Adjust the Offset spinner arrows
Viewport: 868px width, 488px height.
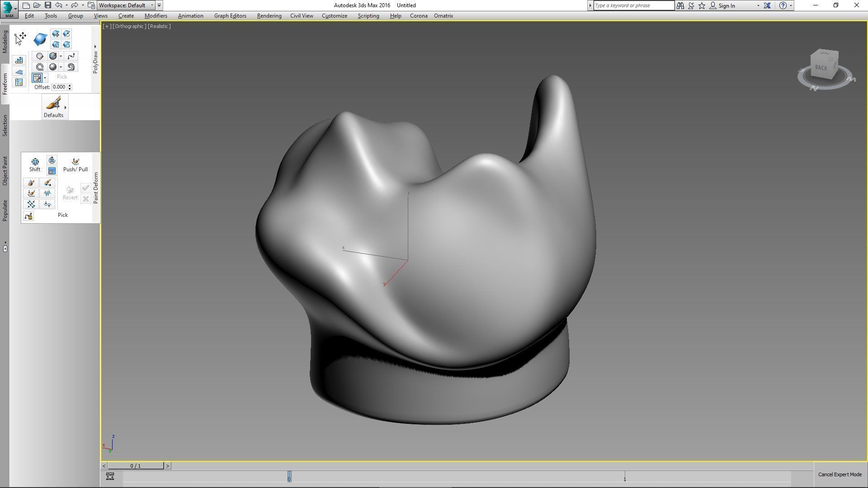click(x=70, y=87)
